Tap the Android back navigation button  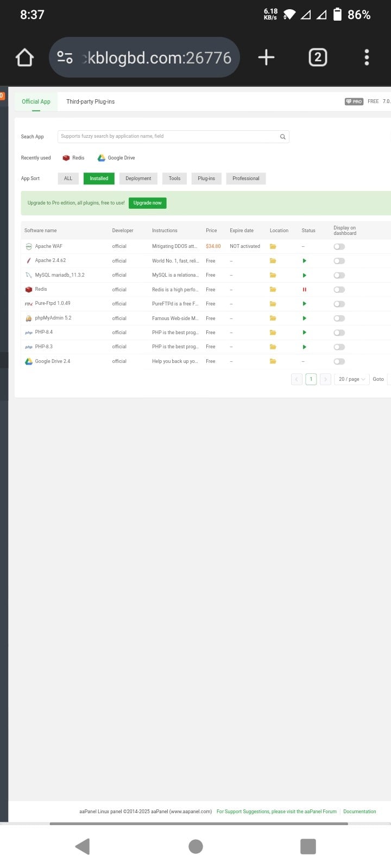(83, 846)
